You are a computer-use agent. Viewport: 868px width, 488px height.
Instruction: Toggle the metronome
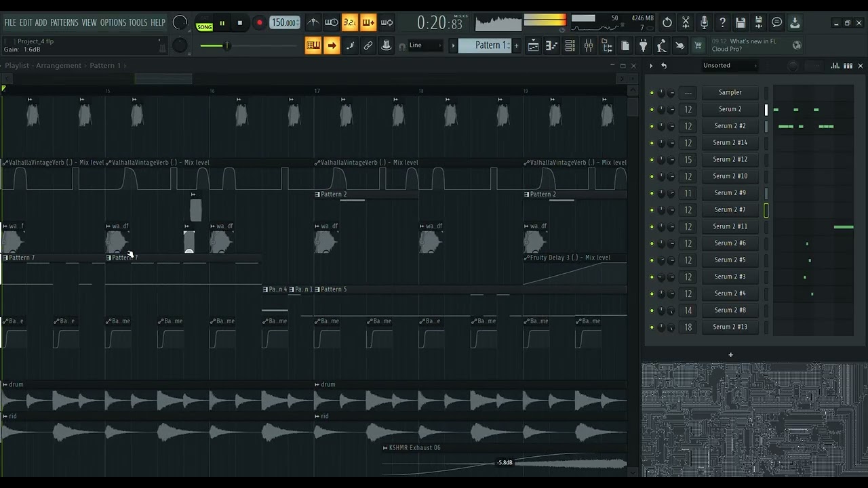[x=313, y=22]
